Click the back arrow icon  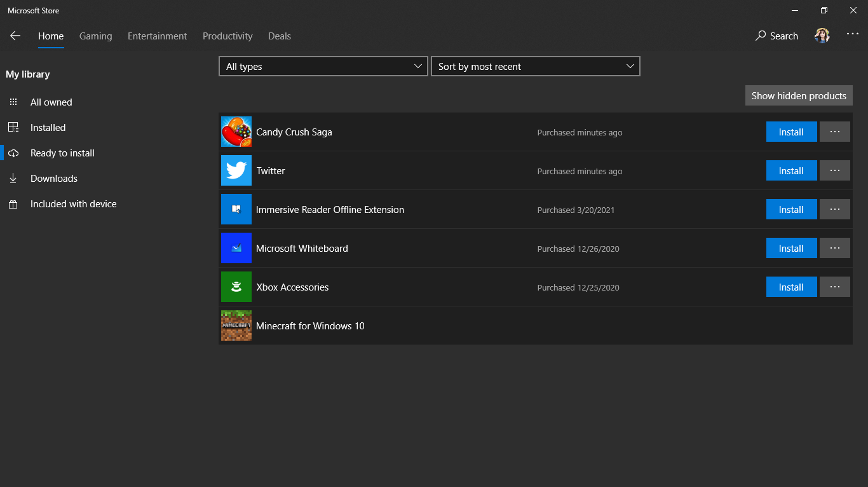point(15,36)
